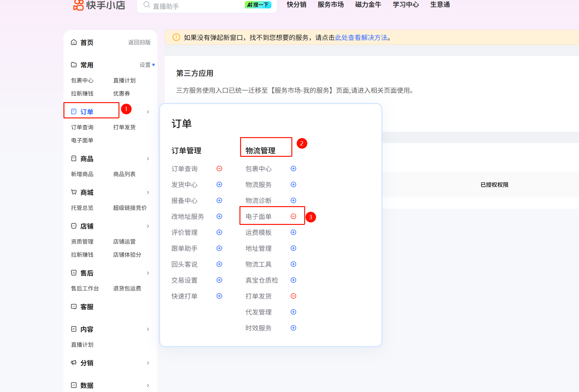Click the 分销 megaphone icon
Screen dimensions: 579x392
point(74,363)
